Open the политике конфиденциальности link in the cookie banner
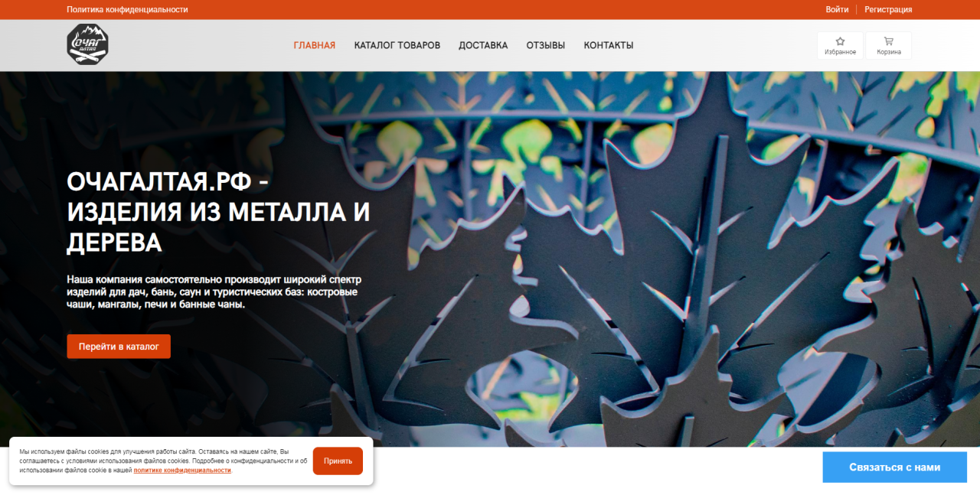The image size is (980, 495). pyautogui.click(x=182, y=471)
